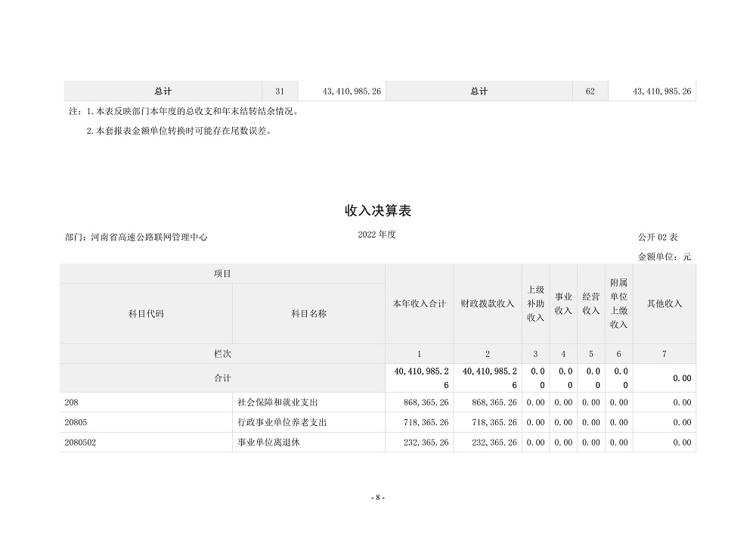Viewport: 756px width, 534px height.
Task: Select the 科目名称 header cell
Action: tap(308, 314)
